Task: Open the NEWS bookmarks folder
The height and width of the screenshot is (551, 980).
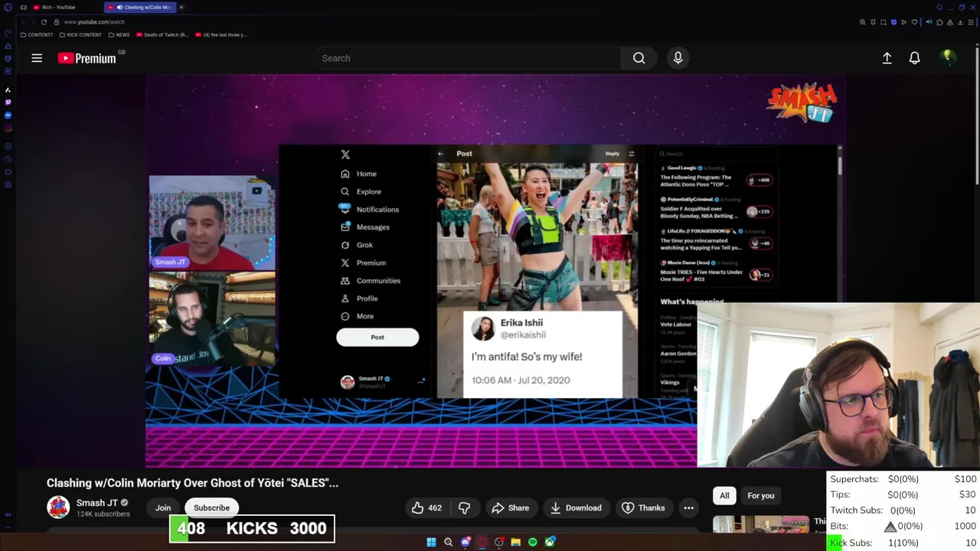Action: click(119, 34)
